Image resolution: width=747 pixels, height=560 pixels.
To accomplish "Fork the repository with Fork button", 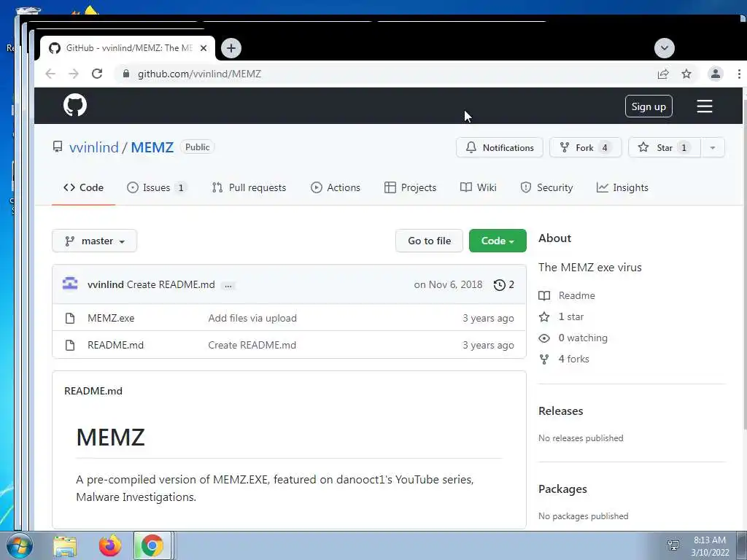I will point(586,147).
